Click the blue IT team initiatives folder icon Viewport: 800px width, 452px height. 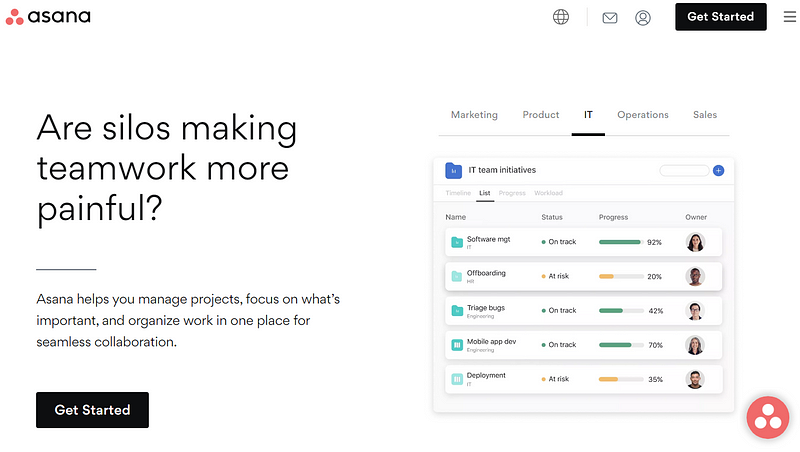click(x=454, y=170)
